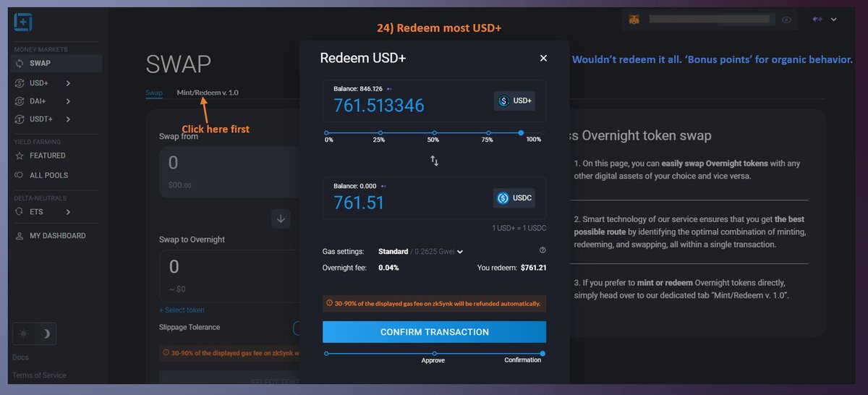Open the Standard gas settings dropdown
Viewport: 868px width, 395px height.
point(420,252)
